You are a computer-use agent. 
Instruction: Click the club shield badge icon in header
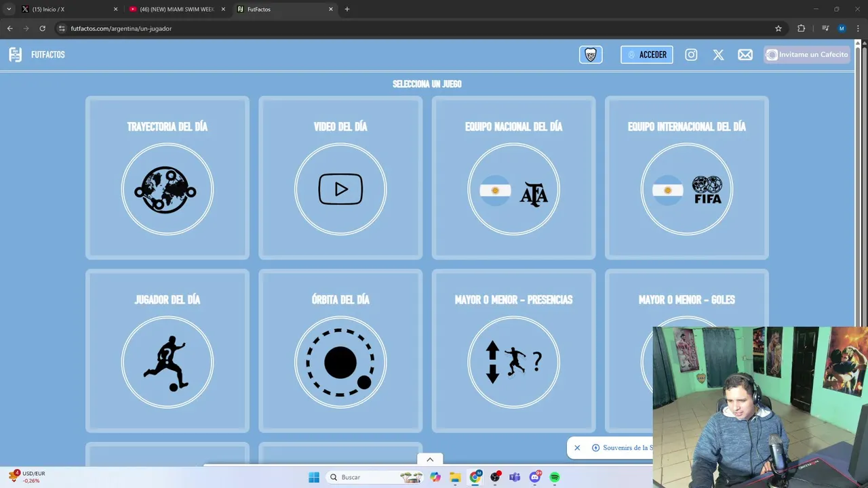(x=591, y=55)
